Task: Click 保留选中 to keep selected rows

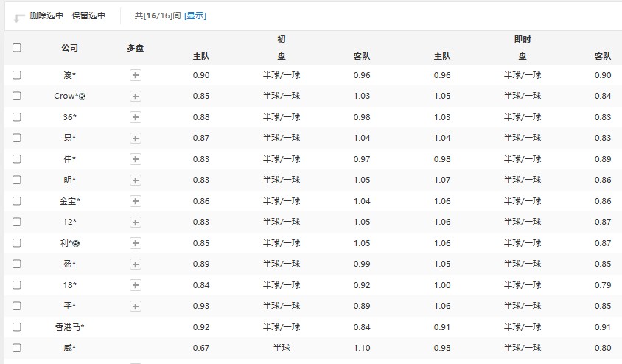Action: pyautogui.click(x=88, y=15)
